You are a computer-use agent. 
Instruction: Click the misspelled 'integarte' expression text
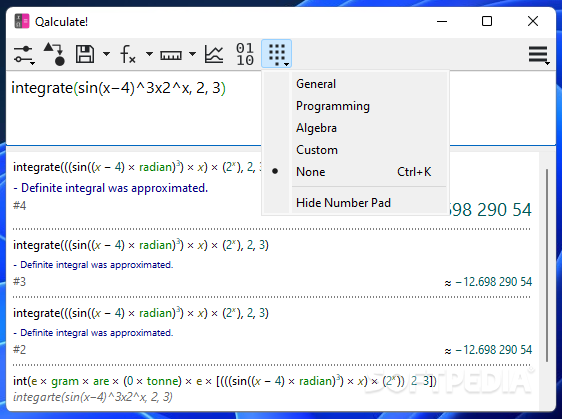coord(93,397)
